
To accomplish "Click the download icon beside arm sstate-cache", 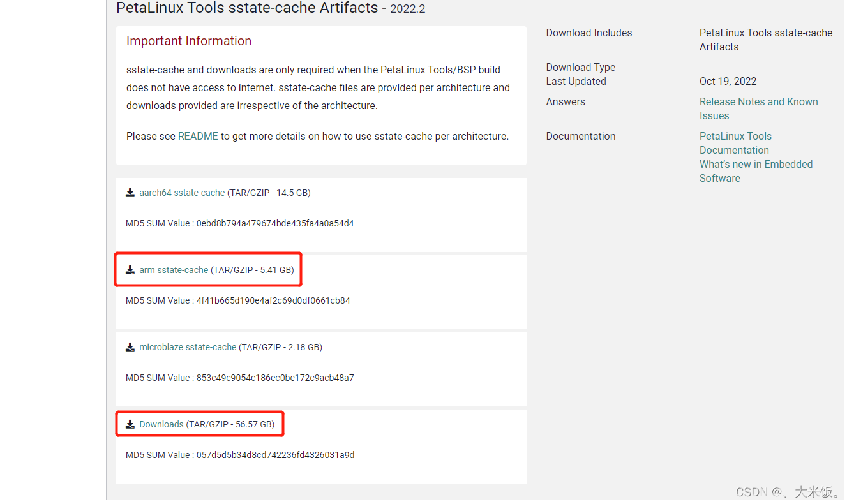I will (x=130, y=269).
